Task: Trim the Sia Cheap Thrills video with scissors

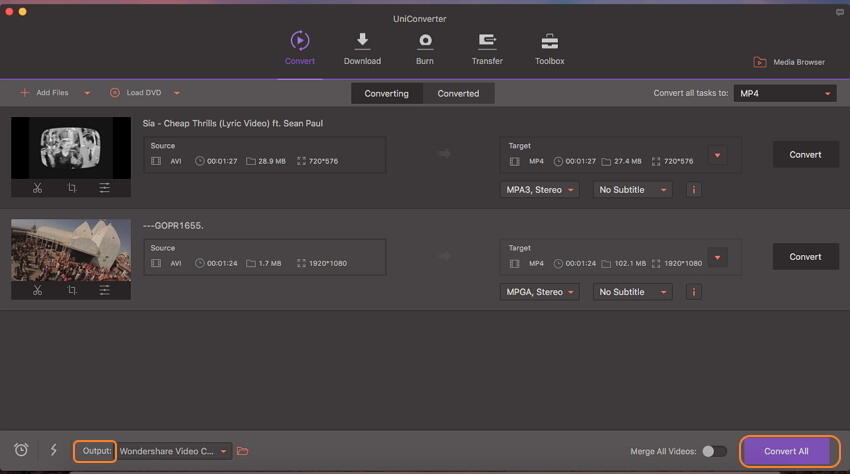Action: 37,188
